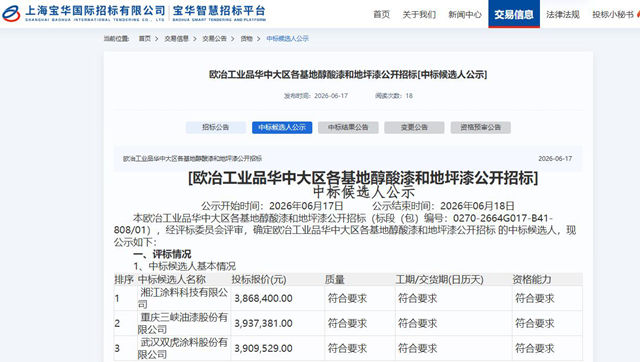Click the 交易信息 breadcrumb link
The image size is (640, 362).
(176, 38)
